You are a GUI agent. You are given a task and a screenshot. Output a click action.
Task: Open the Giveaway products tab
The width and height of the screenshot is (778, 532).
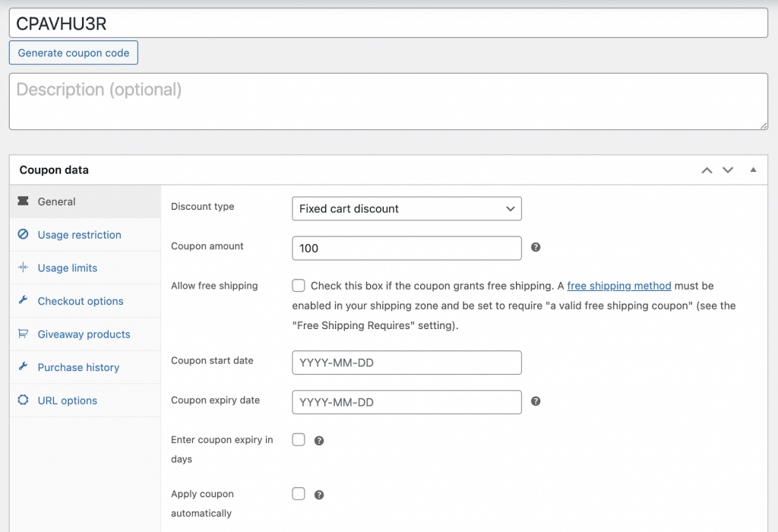tap(85, 334)
